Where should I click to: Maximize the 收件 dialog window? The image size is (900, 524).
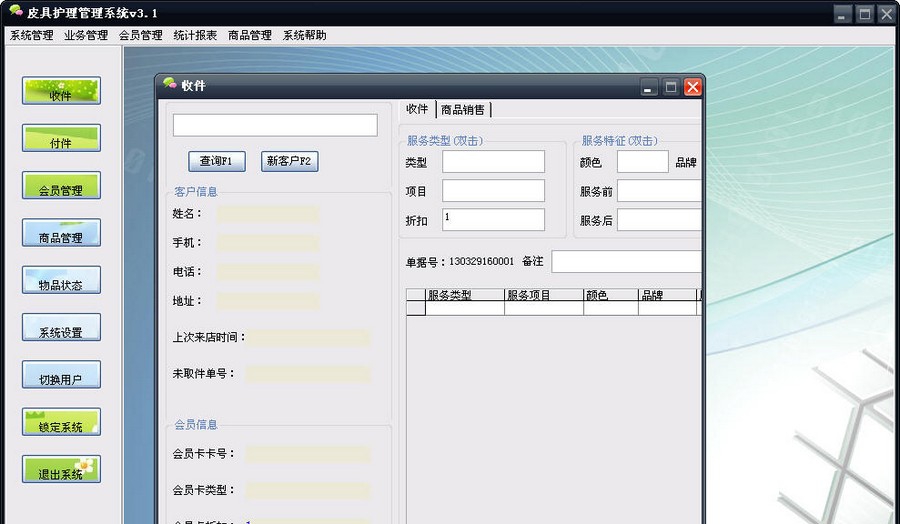(670, 87)
